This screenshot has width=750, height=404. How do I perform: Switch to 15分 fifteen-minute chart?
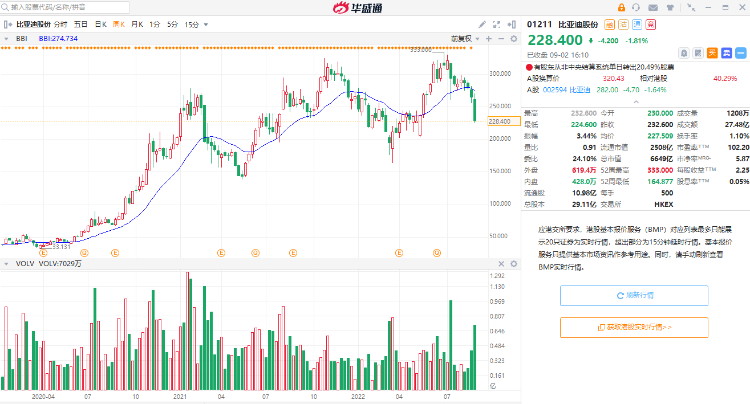tap(192, 24)
